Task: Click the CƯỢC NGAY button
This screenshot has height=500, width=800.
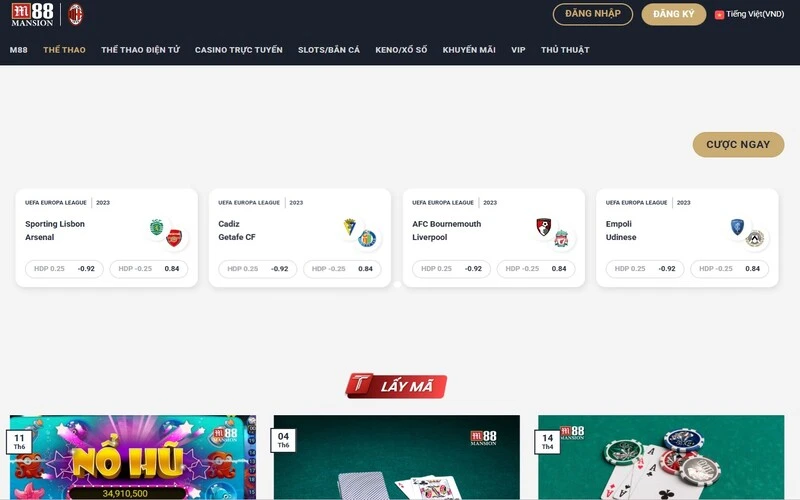Action: (738, 145)
